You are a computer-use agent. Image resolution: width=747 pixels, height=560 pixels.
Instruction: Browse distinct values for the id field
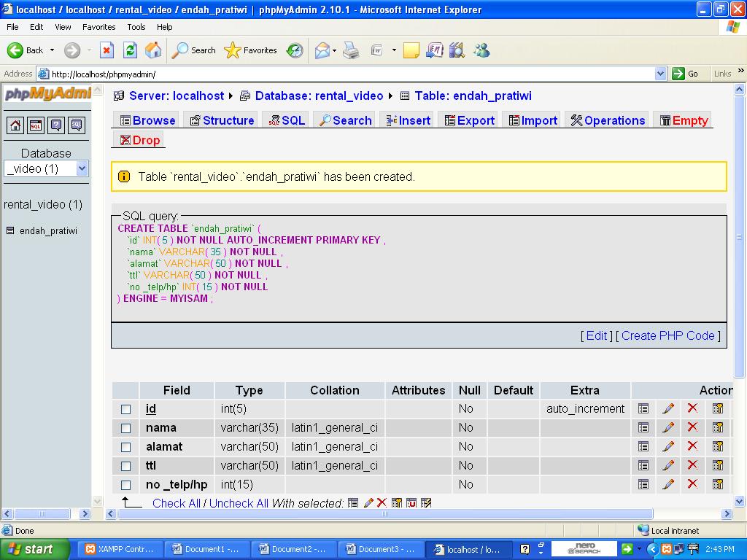[643, 408]
